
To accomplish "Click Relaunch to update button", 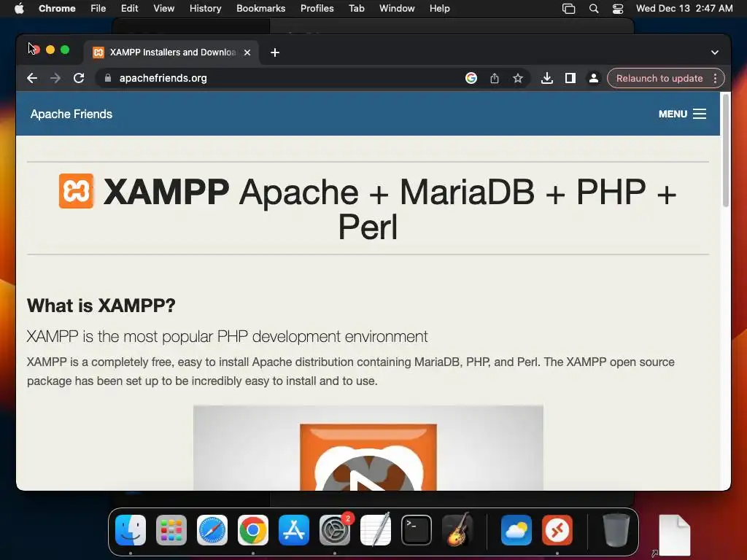I will [x=659, y=78].
